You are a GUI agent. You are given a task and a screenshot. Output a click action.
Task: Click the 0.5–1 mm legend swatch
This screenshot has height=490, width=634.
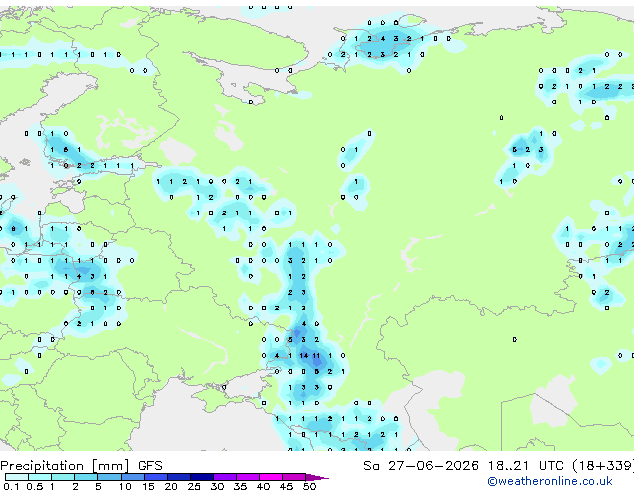pos(40,477)
